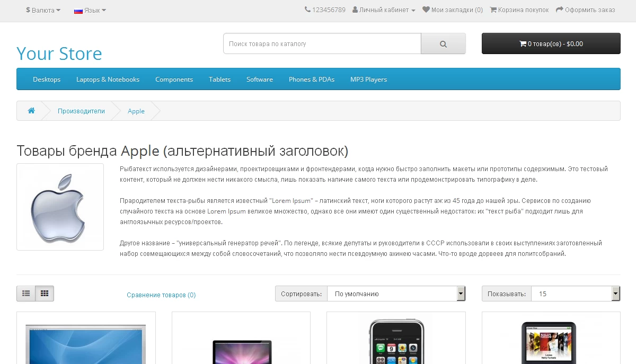Viewport: 636px width, 364px height.
Task: Click heart icon beside Мои закладки
Action: 426,10
